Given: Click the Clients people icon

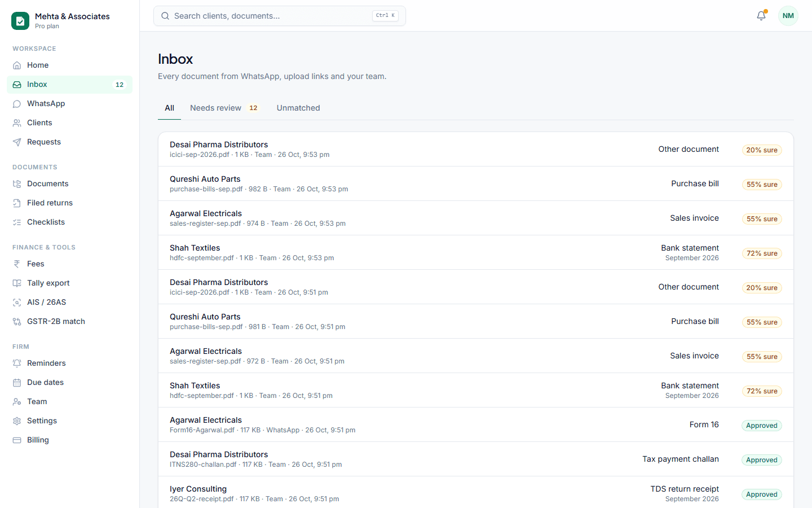Looking at the screenshot, I should [x=17, y=122].
